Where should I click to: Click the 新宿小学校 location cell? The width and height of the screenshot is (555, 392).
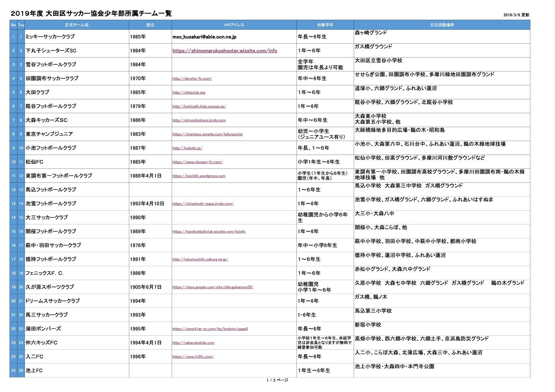click(442, 329)
